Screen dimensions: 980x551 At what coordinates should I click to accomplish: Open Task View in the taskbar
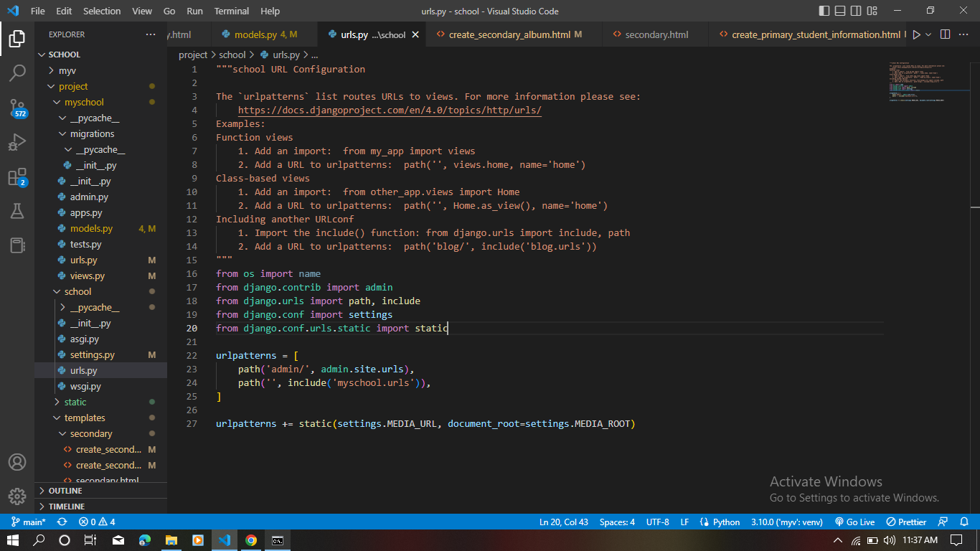pyautogui.click(x=90, y=540)
